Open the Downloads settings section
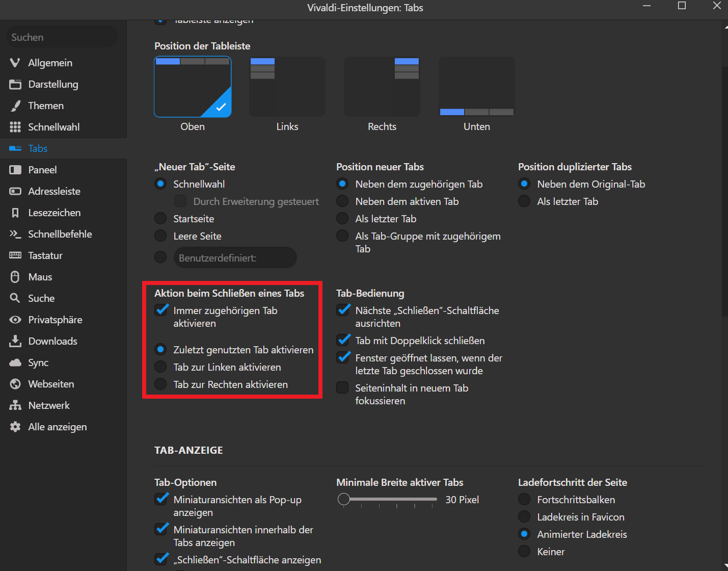The width and height of the screenshot is (728, 571). point(63,341)
